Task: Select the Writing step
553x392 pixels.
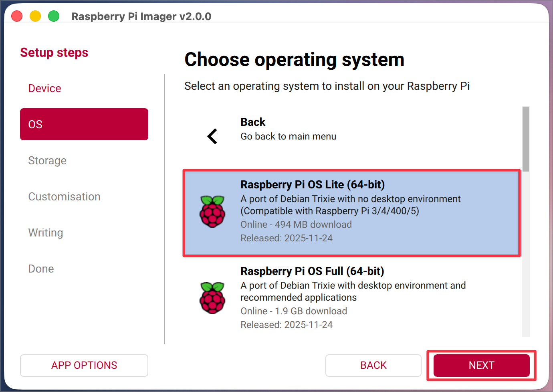Action: click(x=45, y=232)
